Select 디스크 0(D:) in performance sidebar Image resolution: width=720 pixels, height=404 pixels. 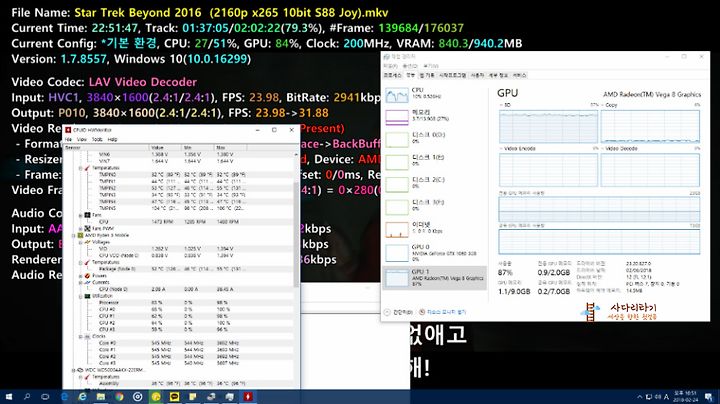434,138
